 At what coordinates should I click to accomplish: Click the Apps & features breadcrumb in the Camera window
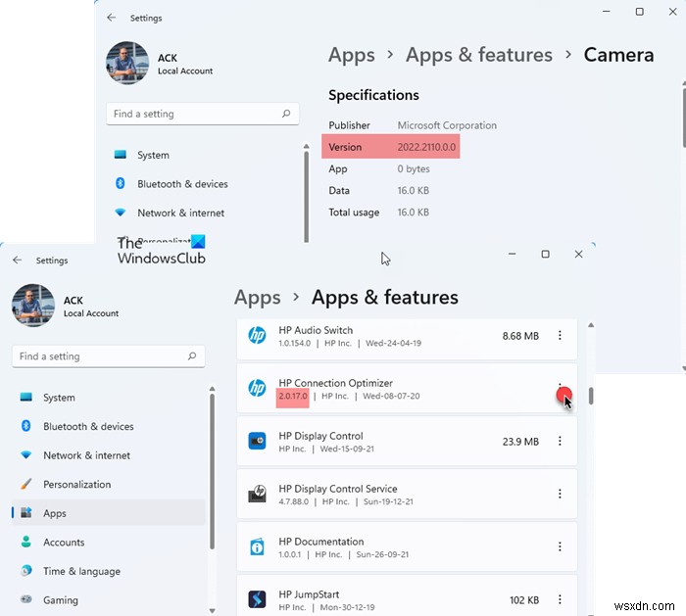(x=479, y=55)
